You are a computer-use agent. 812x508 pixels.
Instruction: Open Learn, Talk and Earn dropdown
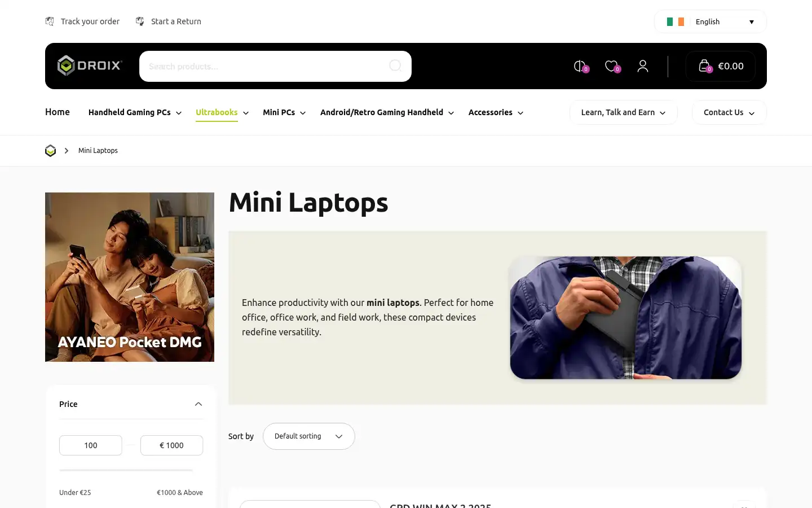click(x=623, y=112)
